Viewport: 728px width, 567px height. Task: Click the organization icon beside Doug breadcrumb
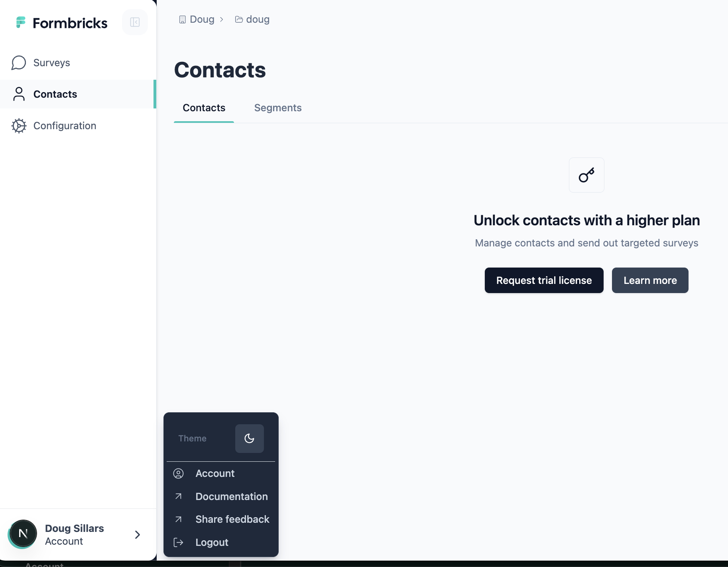tap(183, 19)
